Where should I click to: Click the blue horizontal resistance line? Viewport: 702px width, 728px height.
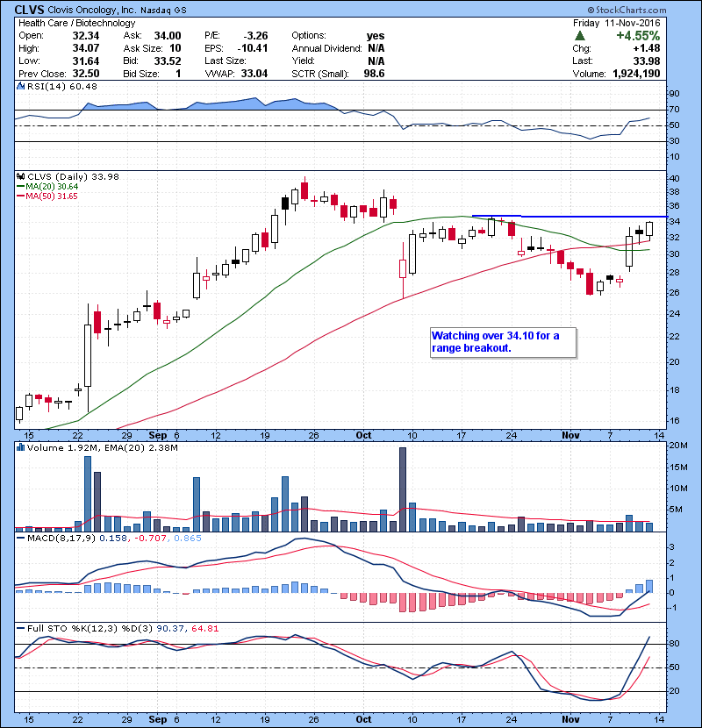coord(569,217)
